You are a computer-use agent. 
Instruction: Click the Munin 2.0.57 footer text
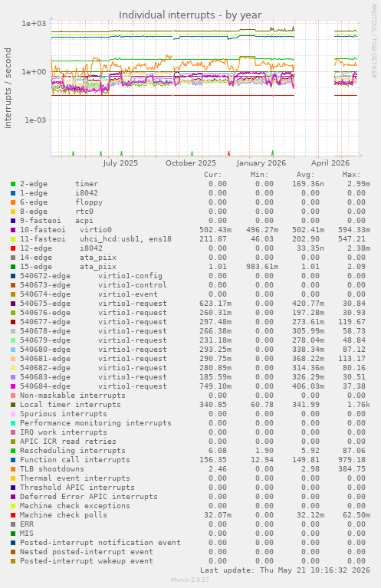(190, 580)
